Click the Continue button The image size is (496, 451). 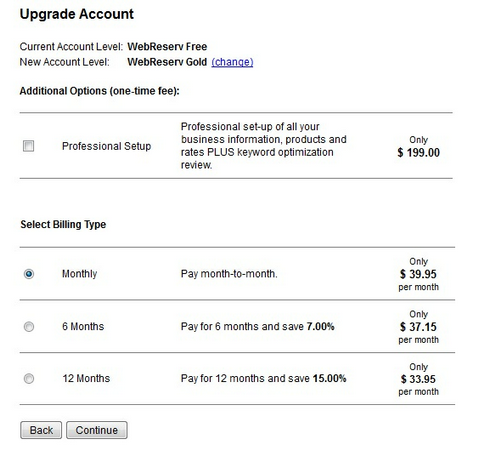point(97,430)
